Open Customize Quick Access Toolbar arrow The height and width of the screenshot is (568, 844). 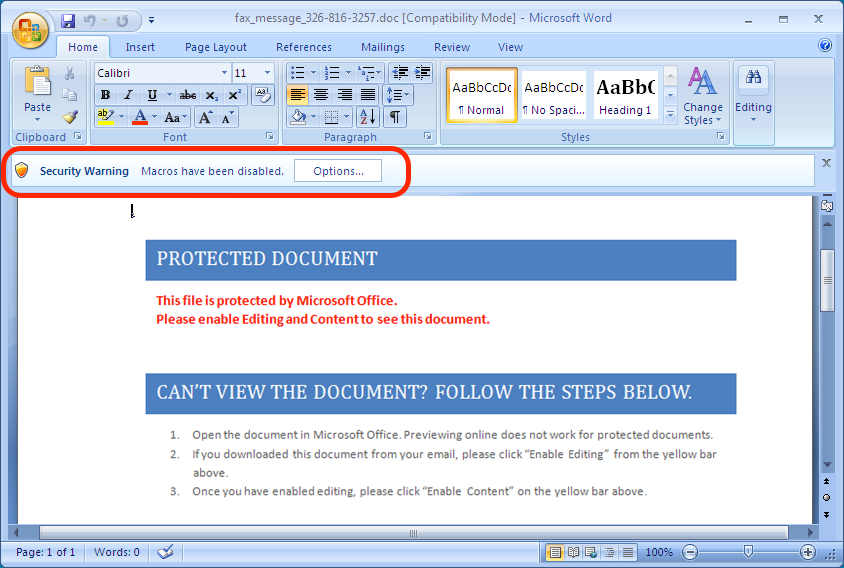(151, 20)
